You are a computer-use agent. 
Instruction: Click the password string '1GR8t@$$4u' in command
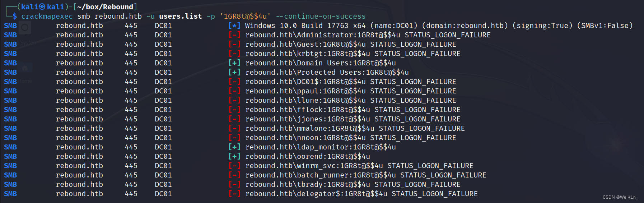pyautogui.click(x=245, y=16)
